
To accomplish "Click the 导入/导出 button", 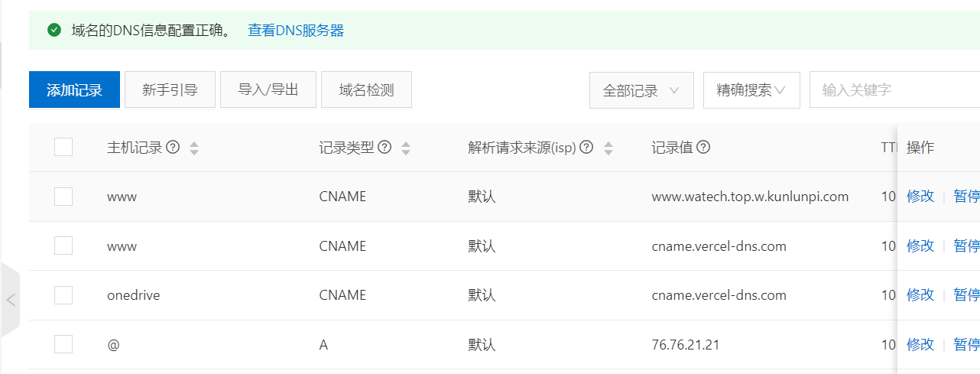I will pos(268,90).
